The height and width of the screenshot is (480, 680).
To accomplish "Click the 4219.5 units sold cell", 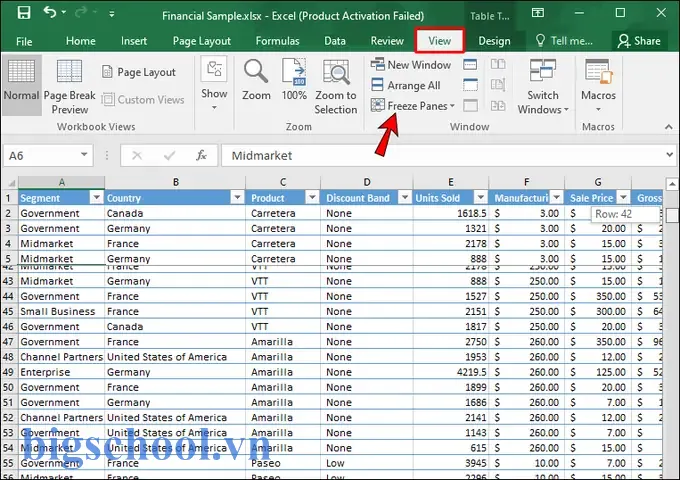I will (x=451, y=372).
